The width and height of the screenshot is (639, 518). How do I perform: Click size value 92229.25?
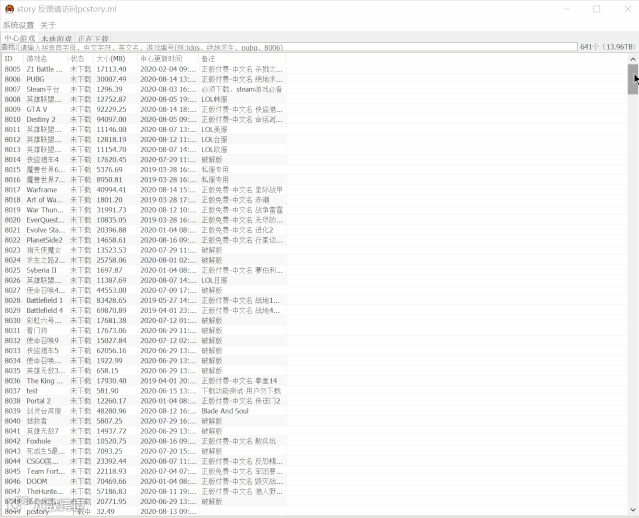[x=111, y=109]
